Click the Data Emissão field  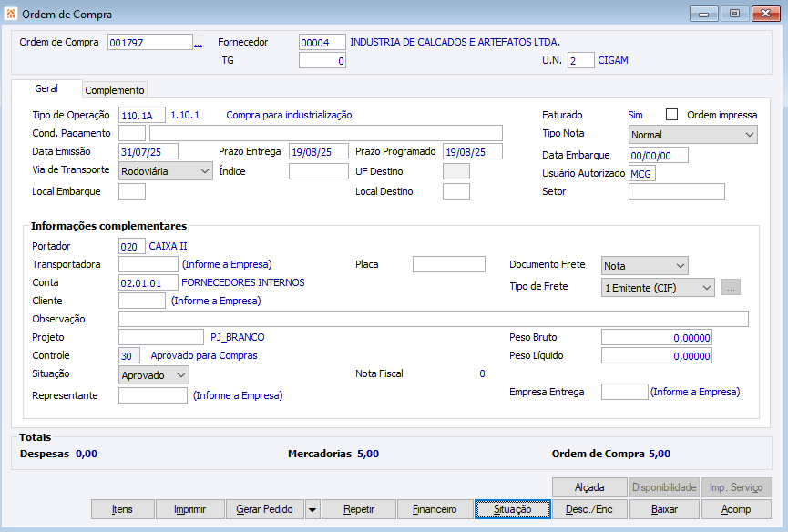coord(148,151)
